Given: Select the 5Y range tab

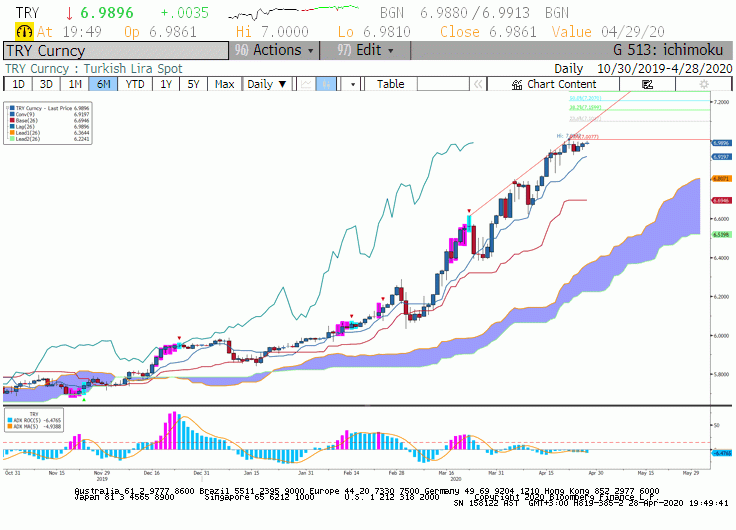Looking at the screenshot, I should tap(193, 84).
